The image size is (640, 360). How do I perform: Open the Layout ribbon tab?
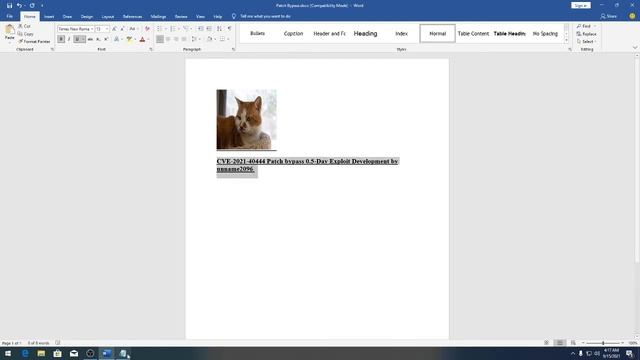108,17
